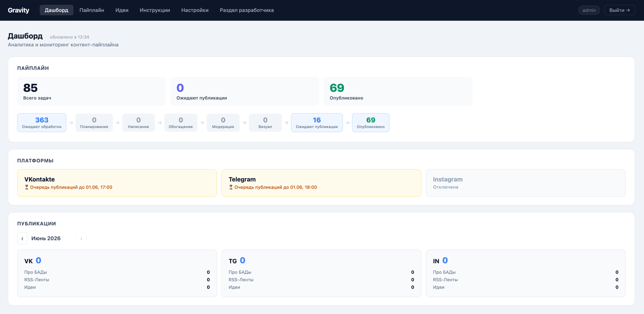Click the Модерация pipeline stage
The width and height of the screenshot is (644, 314).
click(x=223, y=122)
